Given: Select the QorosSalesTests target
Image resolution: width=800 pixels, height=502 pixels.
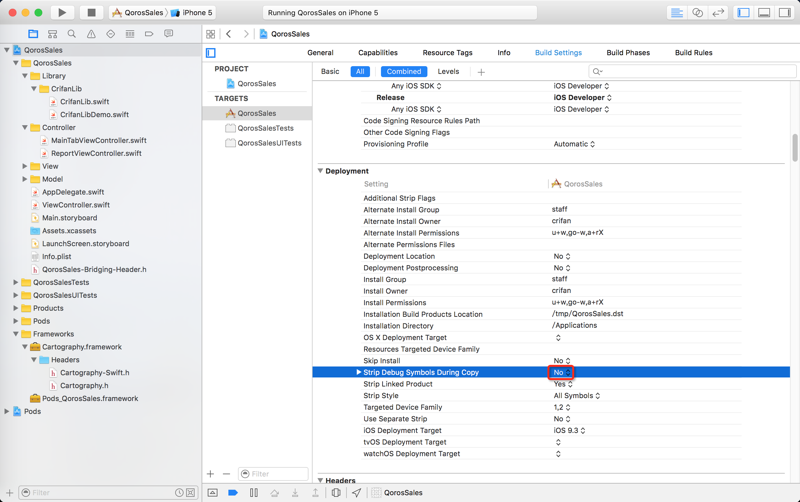Looking at the screenshot, I should (265, 128).
